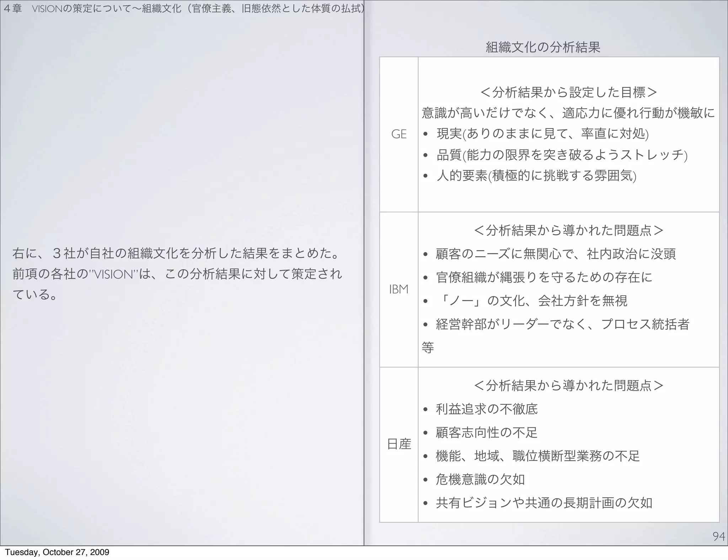Click the bullet 利益追求の不徹底
Viewport: 728px width, 560px height.
[487, 409]
